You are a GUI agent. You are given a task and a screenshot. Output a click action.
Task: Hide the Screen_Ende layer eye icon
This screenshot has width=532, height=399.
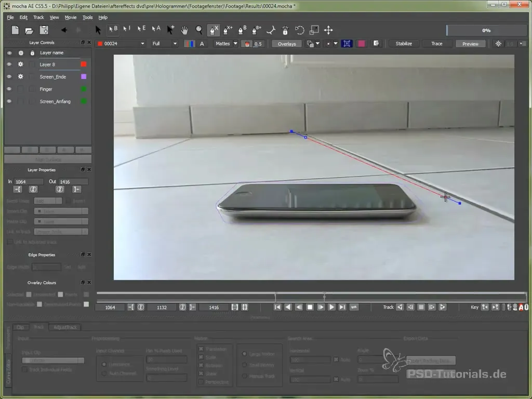click(9, 77)
